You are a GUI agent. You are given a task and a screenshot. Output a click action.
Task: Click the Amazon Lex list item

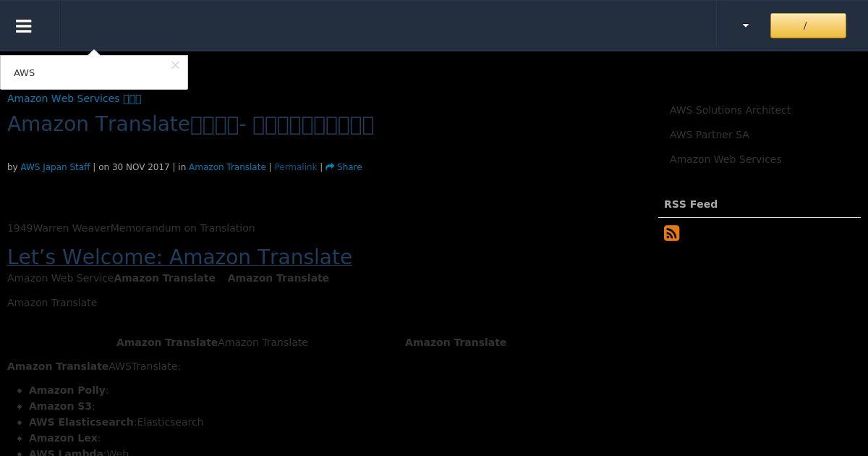coord(64,438)
